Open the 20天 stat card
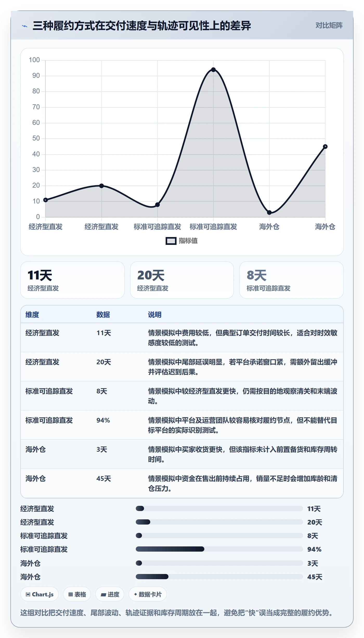 click(182, 280)
